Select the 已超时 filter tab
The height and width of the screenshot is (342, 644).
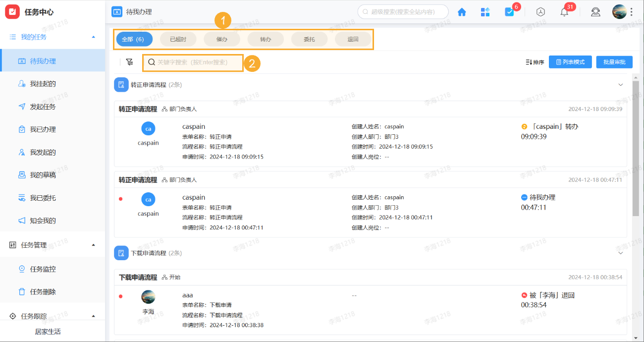tap(178, 39)
